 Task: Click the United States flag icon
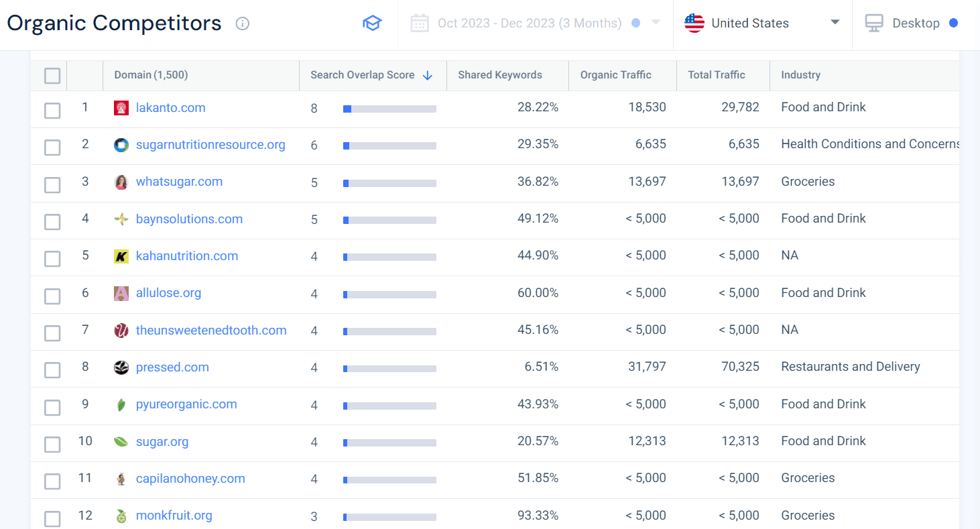point(694,23)
